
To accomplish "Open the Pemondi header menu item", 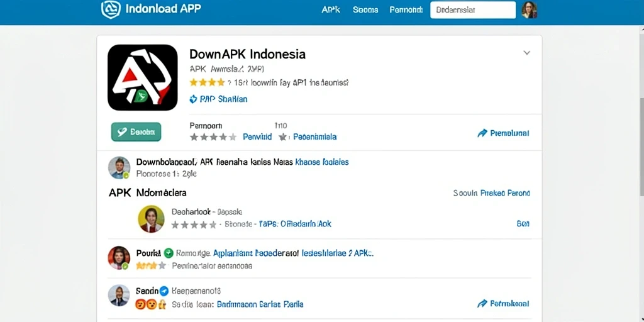I will click(406, 10).
